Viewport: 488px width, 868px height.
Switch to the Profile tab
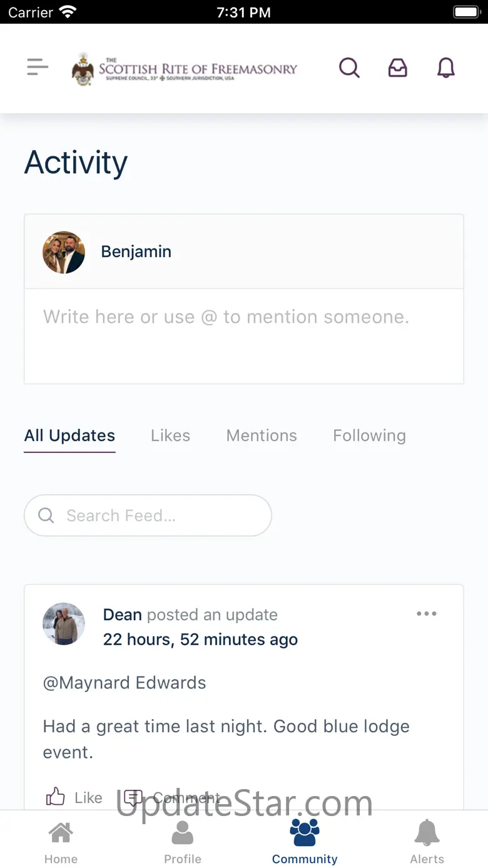point(183,842)
